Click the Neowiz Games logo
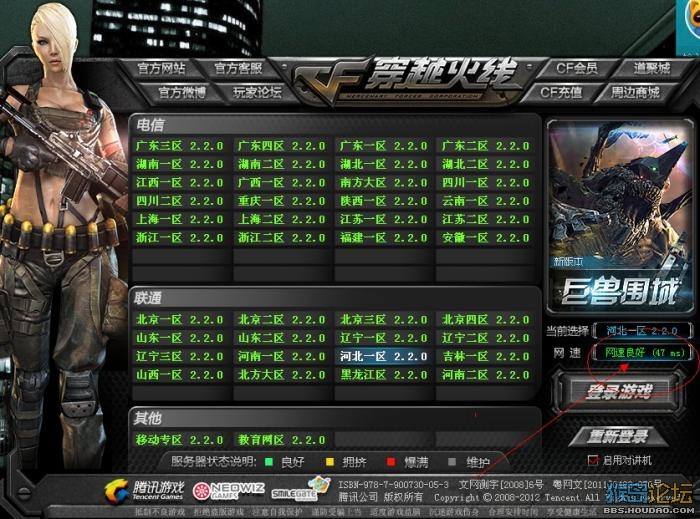 pos(229,490)
